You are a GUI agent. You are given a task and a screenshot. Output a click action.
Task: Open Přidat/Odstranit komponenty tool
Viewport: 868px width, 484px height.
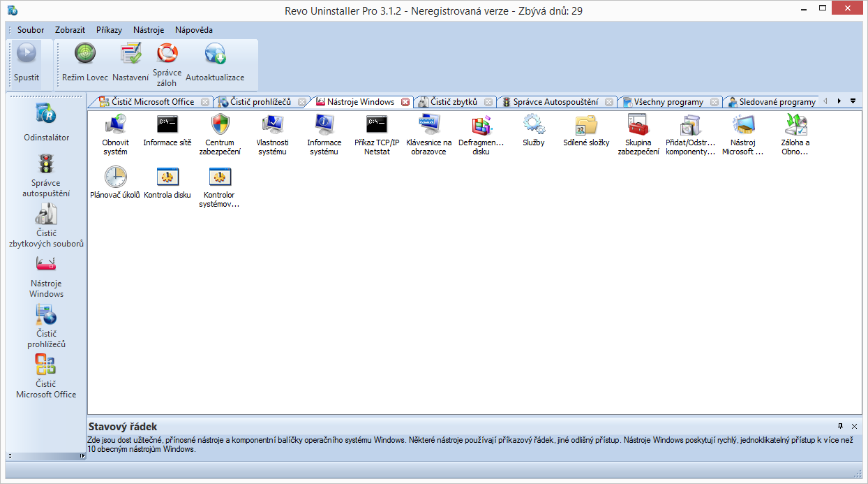point(691,134)
